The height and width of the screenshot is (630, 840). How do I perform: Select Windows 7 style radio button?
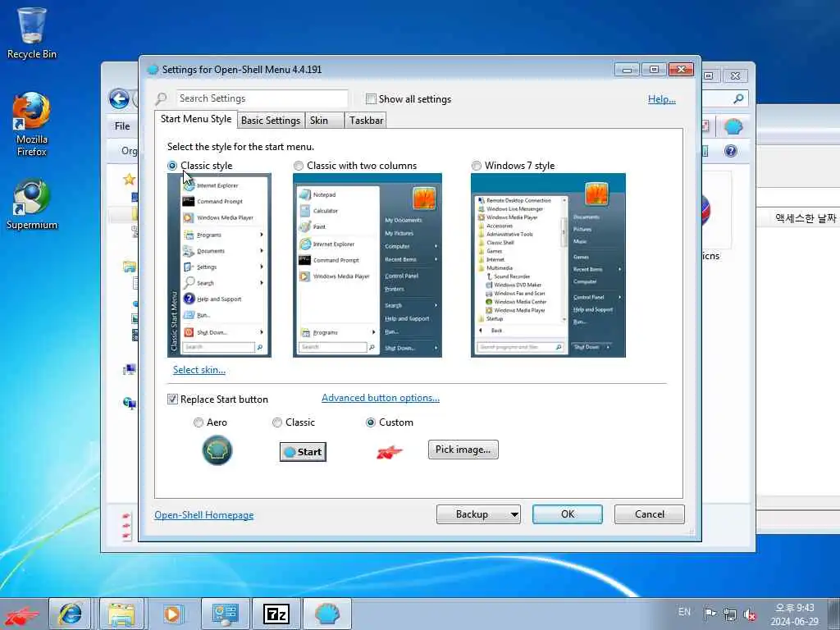click(x=477, y=166)
